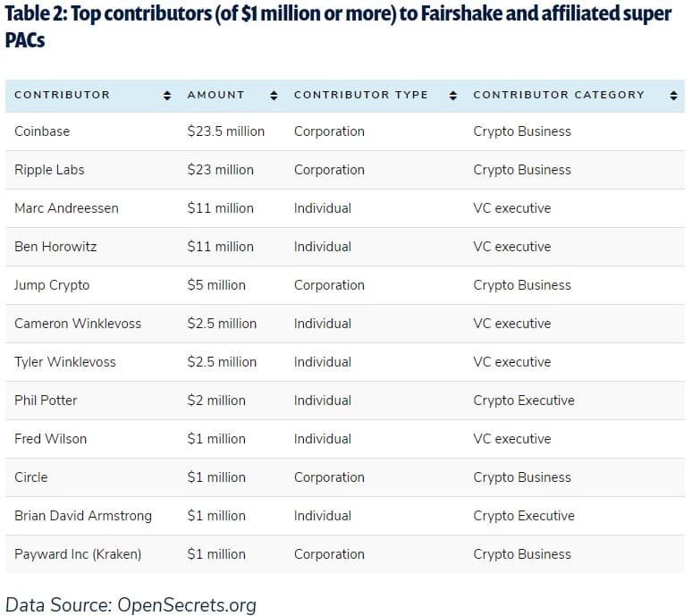692x616 pixels.
Task: Select Cameron Winklevoss in the list
Action: pos(78,324)
